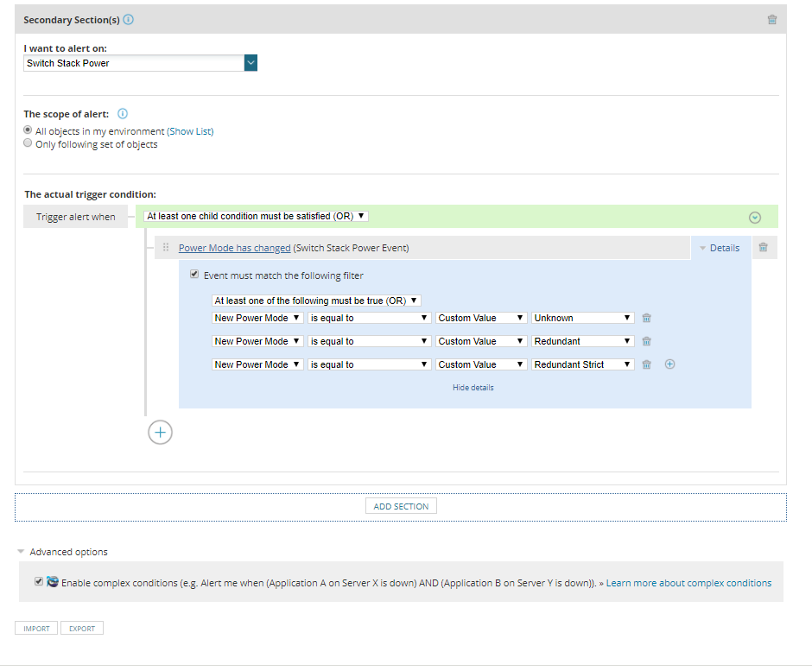Open the Power Mode has changed link
This screenshot has height=671, width=812.
(235, 248)
